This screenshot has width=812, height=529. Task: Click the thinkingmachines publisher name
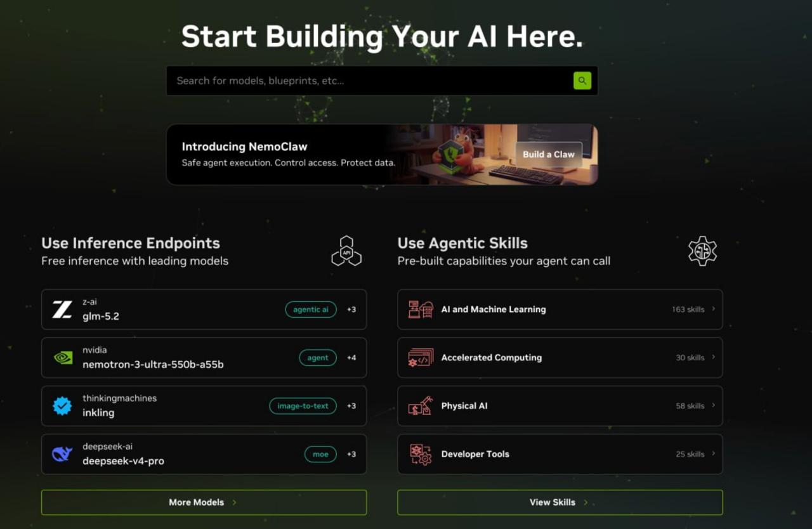119,398
